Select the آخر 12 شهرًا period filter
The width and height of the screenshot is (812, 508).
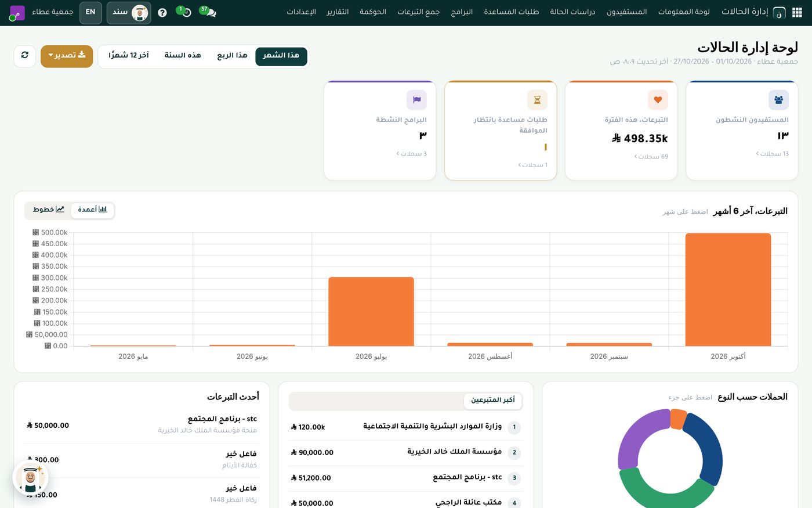(x=129, y=56)
